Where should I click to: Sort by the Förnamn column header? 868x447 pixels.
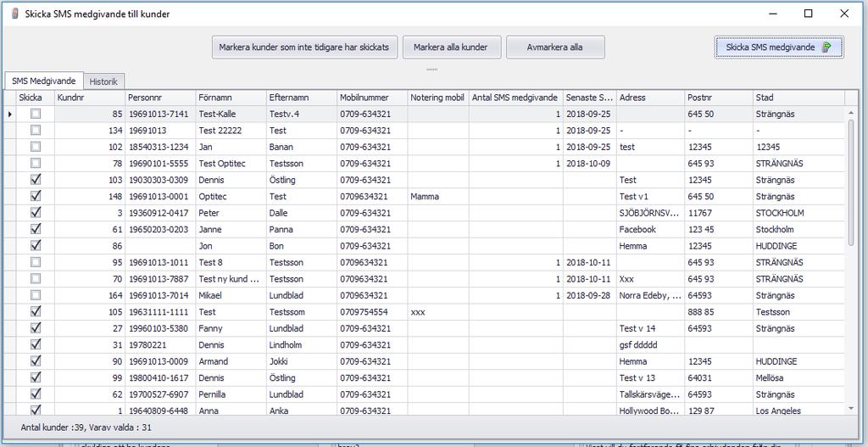231,98
